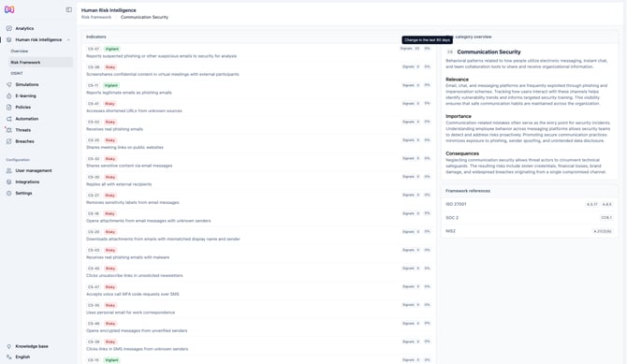Viewport: 627px width, 364px height.
Task: Open User management via its people icon
Action: pyautogui.click(x=8, y=170)
